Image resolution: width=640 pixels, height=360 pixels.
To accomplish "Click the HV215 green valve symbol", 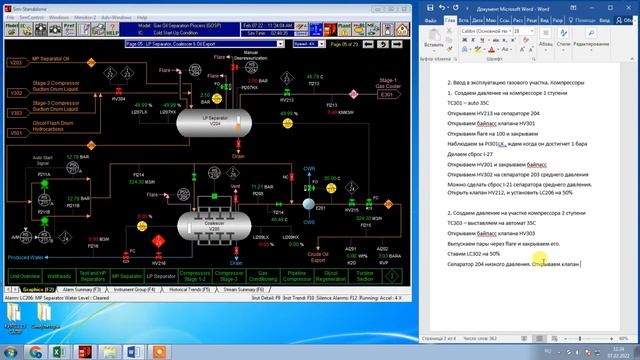I will pos(351,203).
